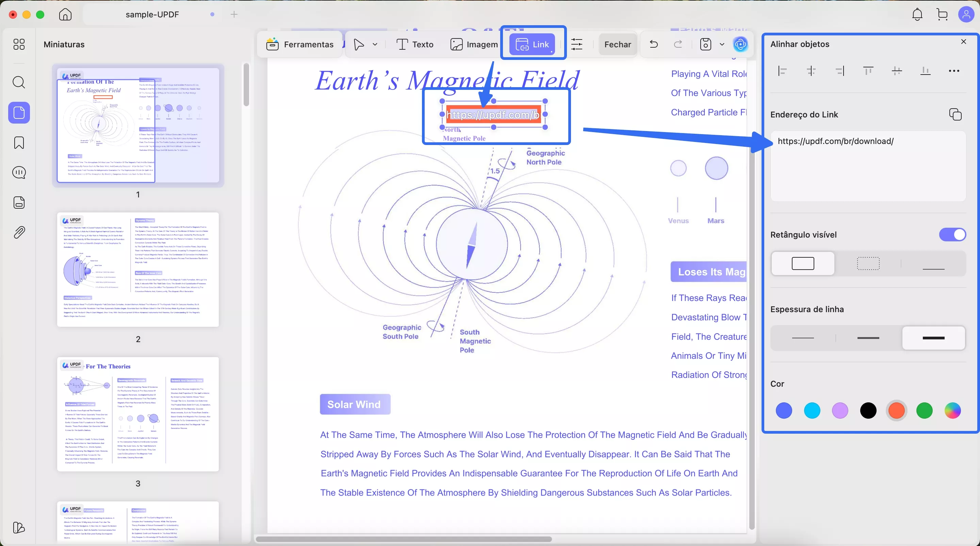Open the save options dropdown chevron

pyautogui.click(x=722, y=44)
